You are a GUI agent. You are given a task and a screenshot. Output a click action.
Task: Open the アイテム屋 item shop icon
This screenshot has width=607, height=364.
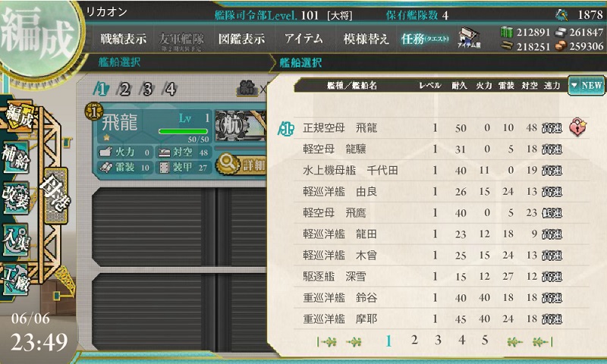tap(469, 37)
